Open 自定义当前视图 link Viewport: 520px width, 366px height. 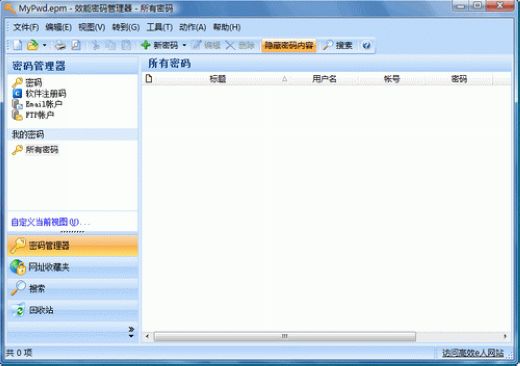tap(51, 222)
